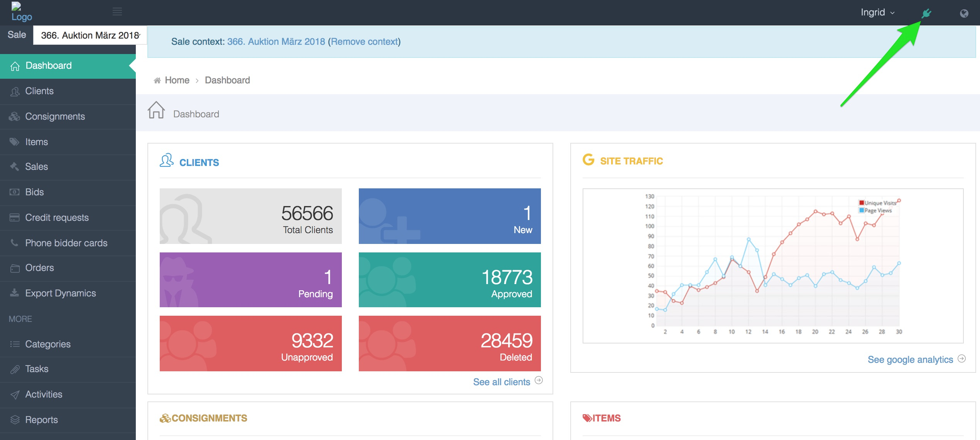The image size is (980, 440).
Task: Open Export Dynamics in the sidebar
Action: (68, 293)
